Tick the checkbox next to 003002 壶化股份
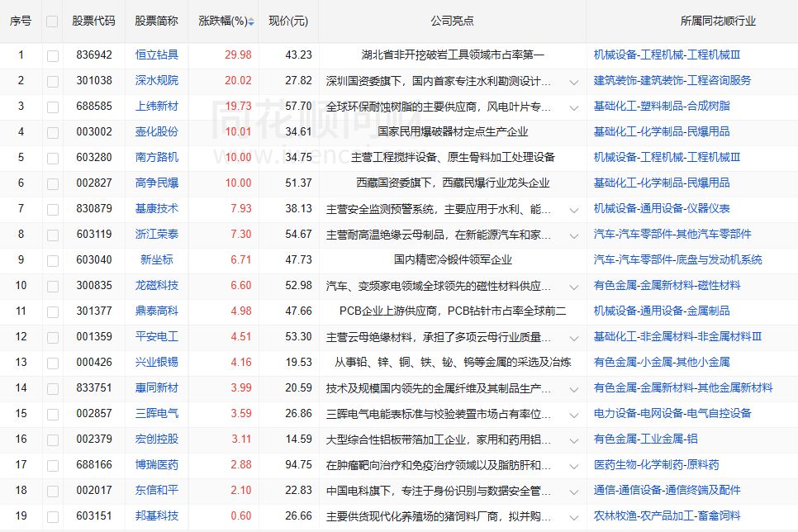The image size is (798, 532). [52, 132]
